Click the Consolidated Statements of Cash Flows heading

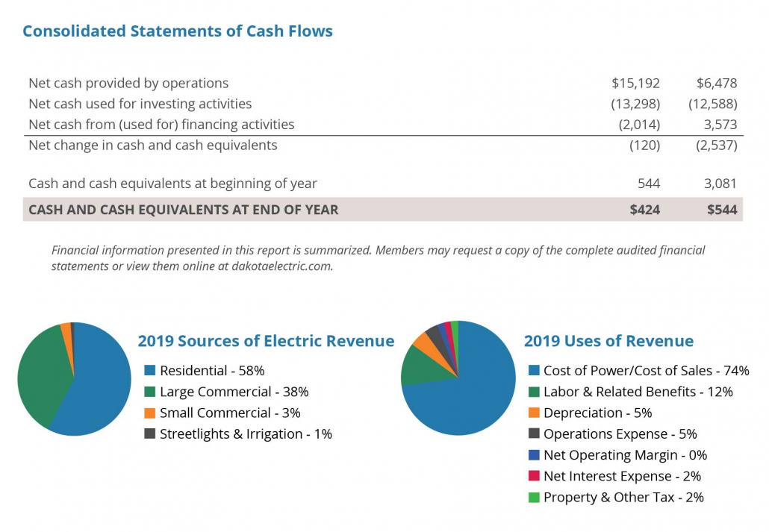click(x=178, y=31)
